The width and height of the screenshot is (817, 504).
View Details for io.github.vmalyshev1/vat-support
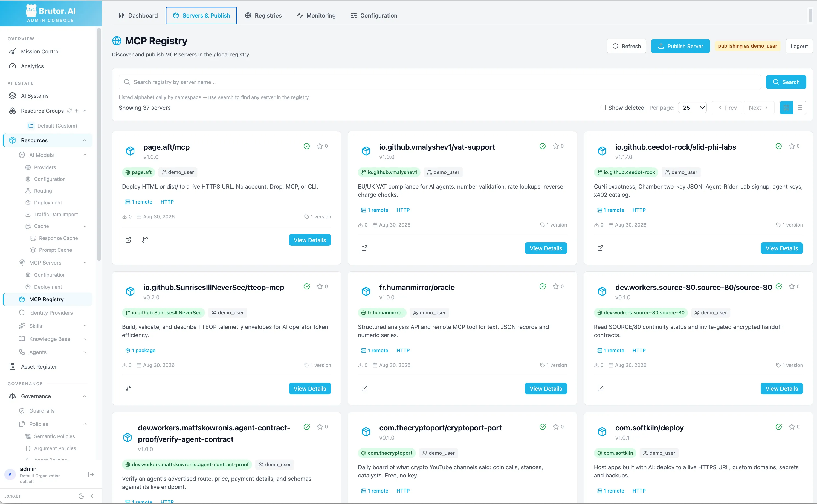pyautogui.click(x=546, y=248)
